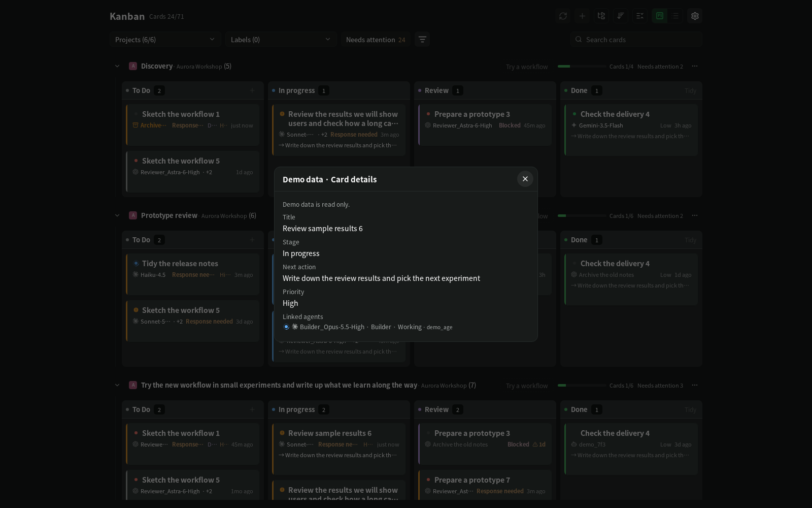
Task: Click Try a workflow in Discovery row
Action: 527,67
